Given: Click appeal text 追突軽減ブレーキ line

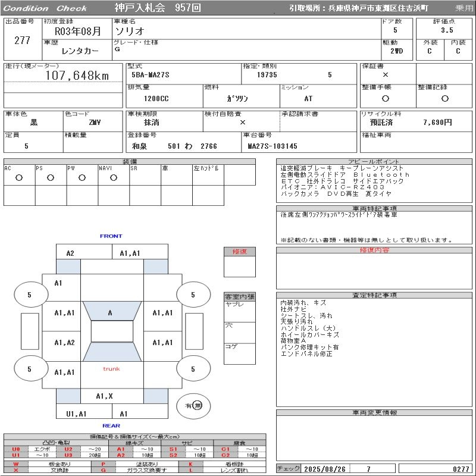Looking at the screenshot, I should (342, 168).
